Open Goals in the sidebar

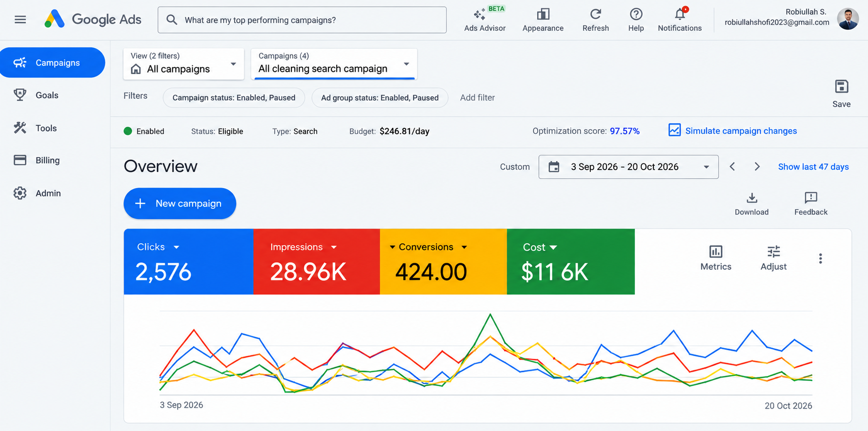point(36,95)
